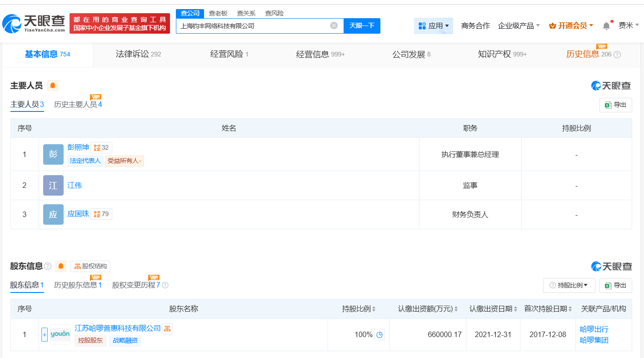Click the help icon next to 历史信息 tab
The width and height of the screenshot is (644, 358).
617,55
